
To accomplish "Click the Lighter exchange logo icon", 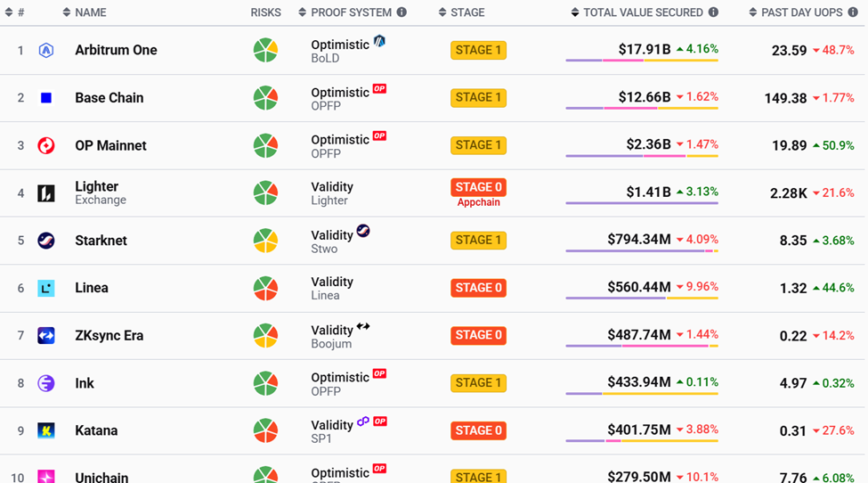I will click(46, 193).
